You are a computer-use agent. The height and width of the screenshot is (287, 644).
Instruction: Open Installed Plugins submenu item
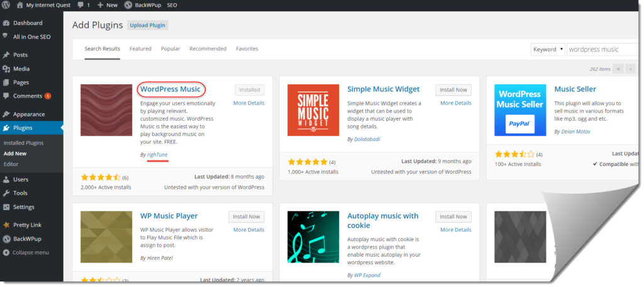(x=23, y=143)
